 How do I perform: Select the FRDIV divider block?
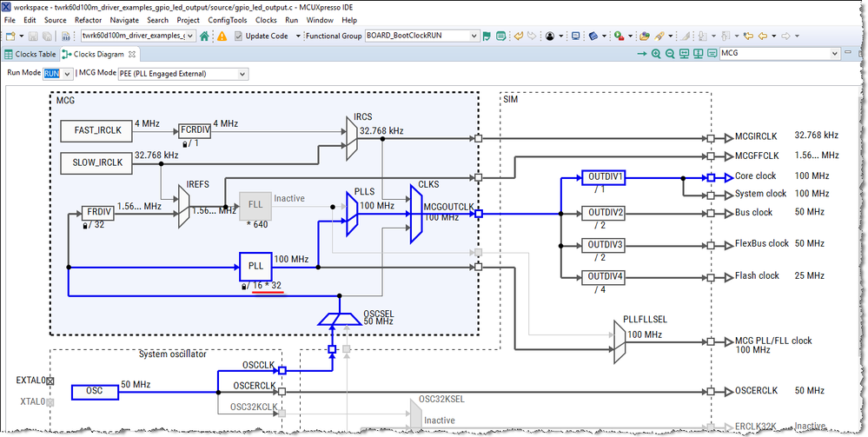click(x=97, y=213)
